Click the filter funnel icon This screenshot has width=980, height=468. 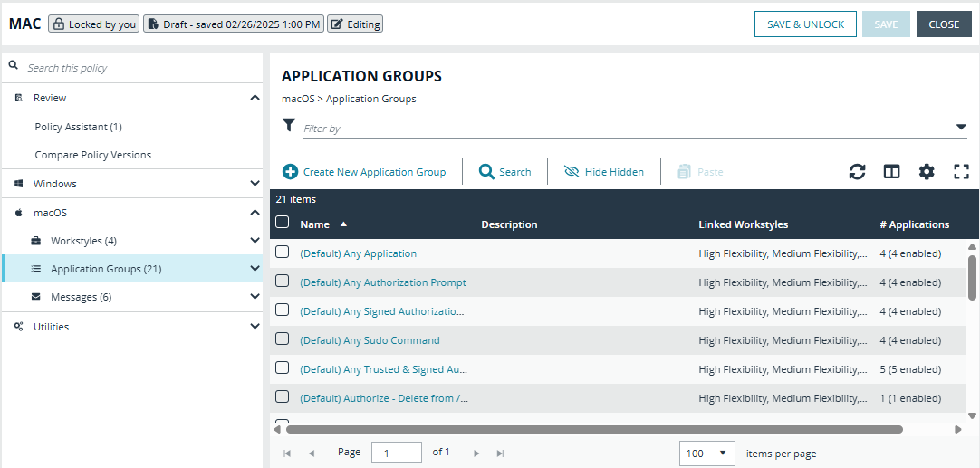click(x=288, y=125)
